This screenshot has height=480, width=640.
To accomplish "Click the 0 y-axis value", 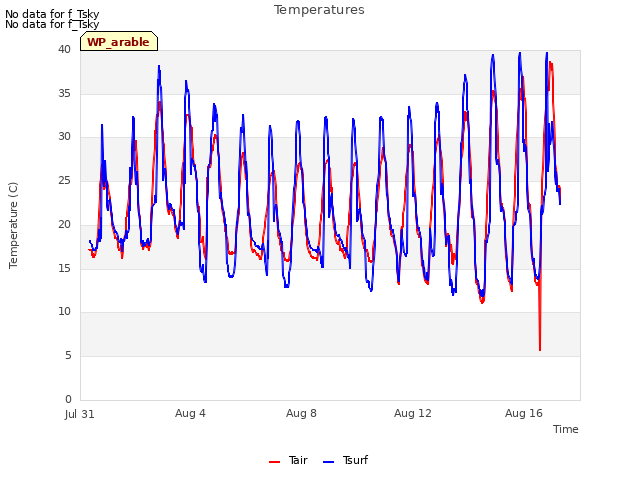I will coord(68,399).
